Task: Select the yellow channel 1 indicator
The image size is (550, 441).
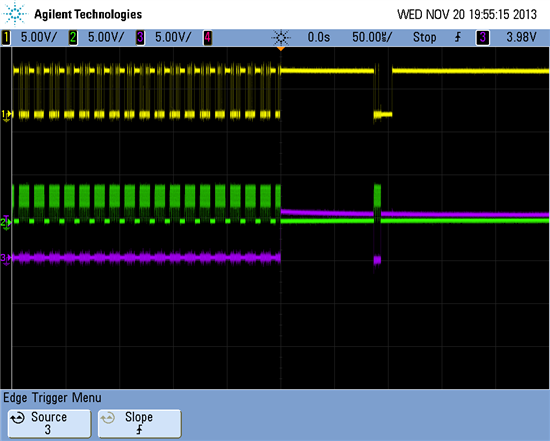Action: 6,37
